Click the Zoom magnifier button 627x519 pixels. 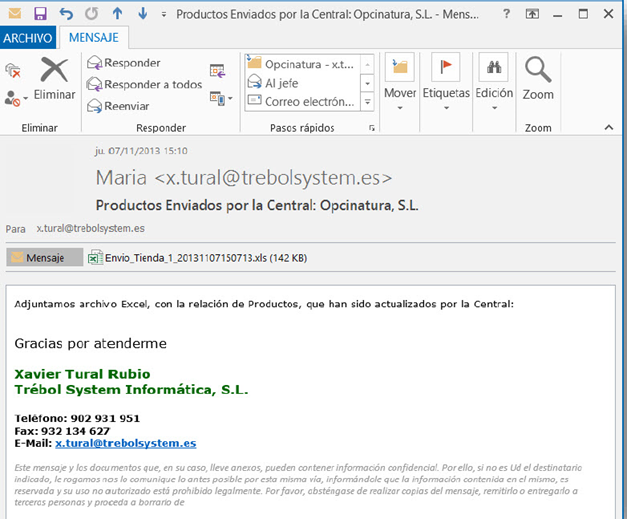538,79
